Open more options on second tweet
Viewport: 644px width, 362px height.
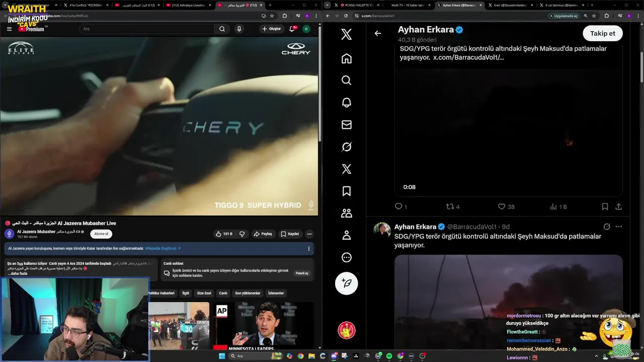point(619,227)
